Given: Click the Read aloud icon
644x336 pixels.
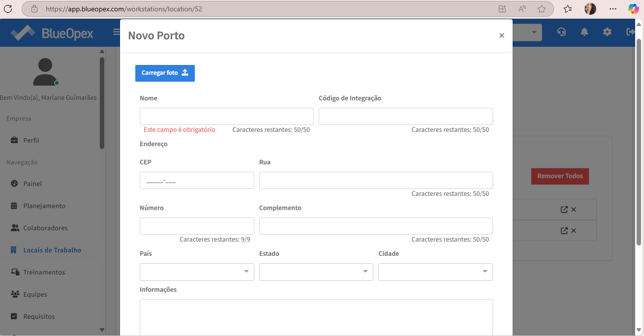Looking at the screenshot, I should pyautogui.click(x=522, y=9).
